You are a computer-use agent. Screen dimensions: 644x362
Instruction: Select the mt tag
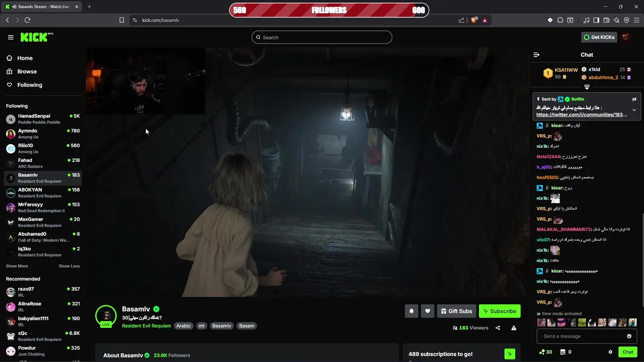(x=202, y=326)
